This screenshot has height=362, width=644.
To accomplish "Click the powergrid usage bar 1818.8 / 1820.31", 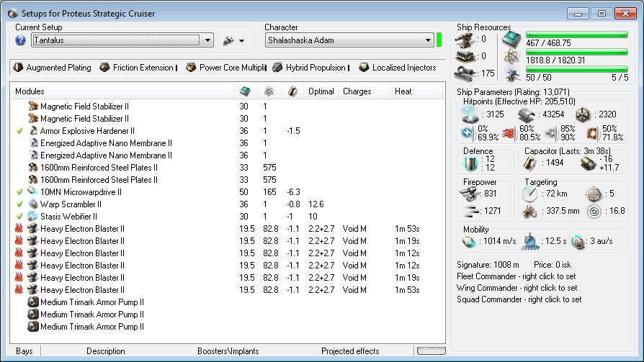I will [576, 52].
